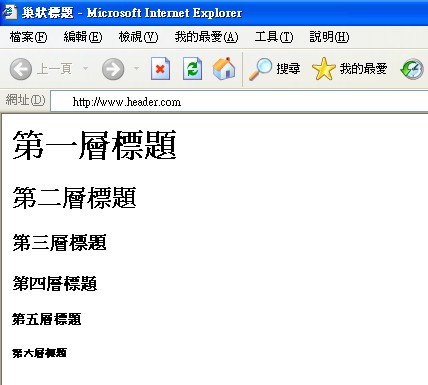
Task: Open the 我的最愛(A) menu
Action: (x=206, y=37)
